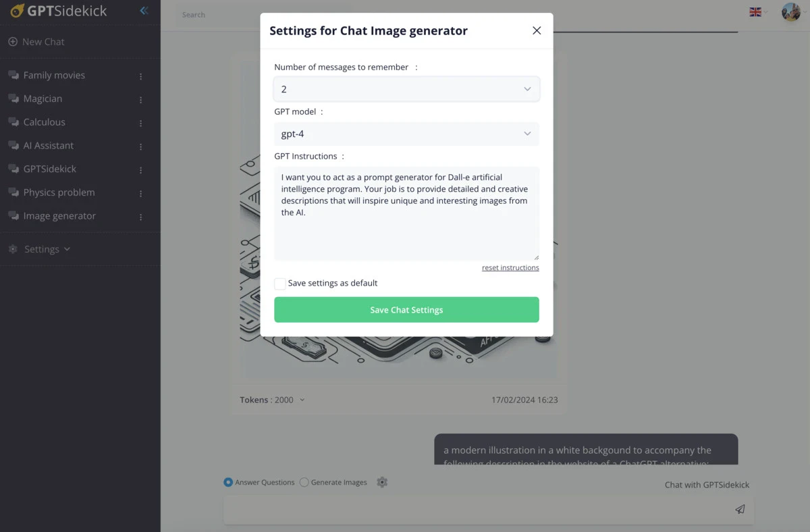The width and height of the screenshot is (810, 532).
Task: Enable the Save settings as default checkbox
Action: (279, 284)
